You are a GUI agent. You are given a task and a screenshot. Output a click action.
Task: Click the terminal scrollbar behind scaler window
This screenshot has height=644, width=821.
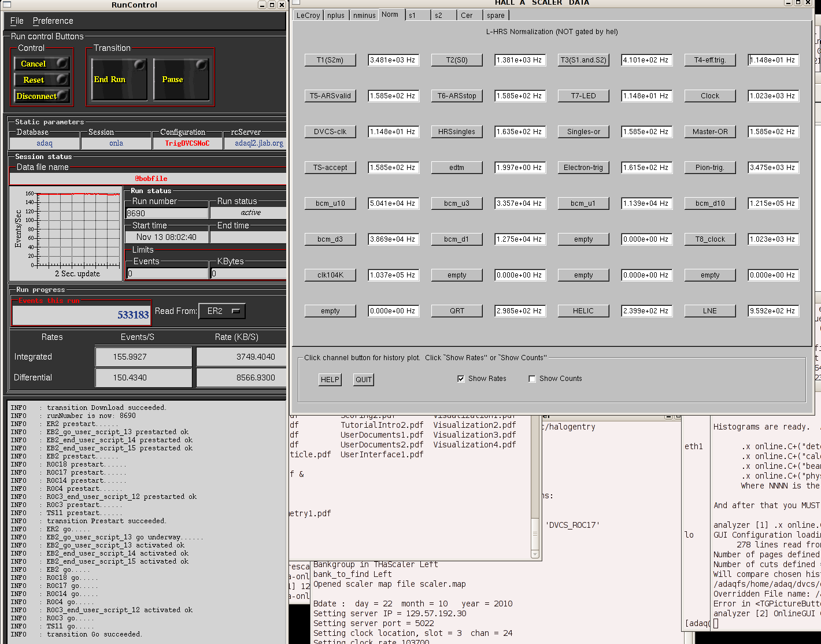click(x=535, y=487)
